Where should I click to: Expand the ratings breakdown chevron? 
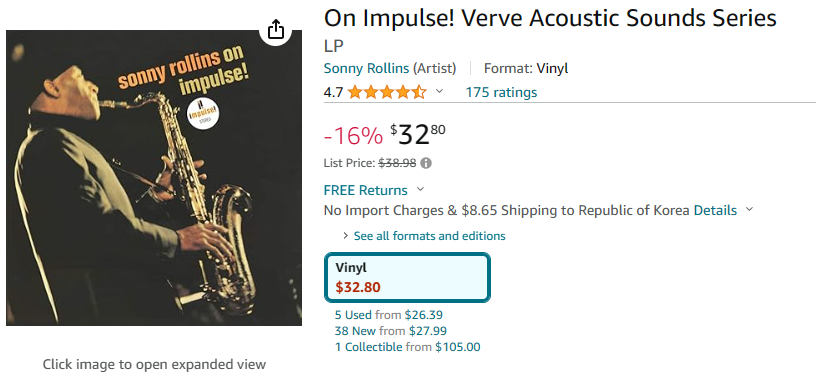[x=439, y=92]
